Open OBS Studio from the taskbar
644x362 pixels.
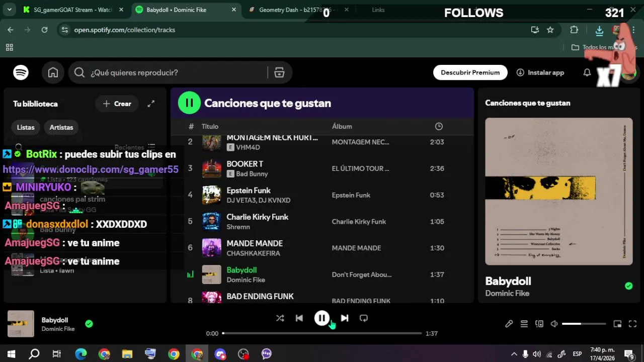(244, 354)
